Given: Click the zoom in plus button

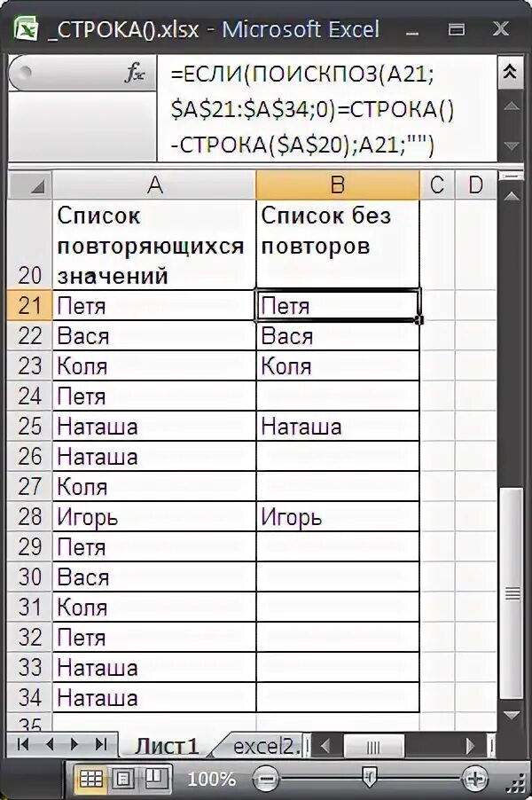Looking at the screenshot, I should point(474,779).
